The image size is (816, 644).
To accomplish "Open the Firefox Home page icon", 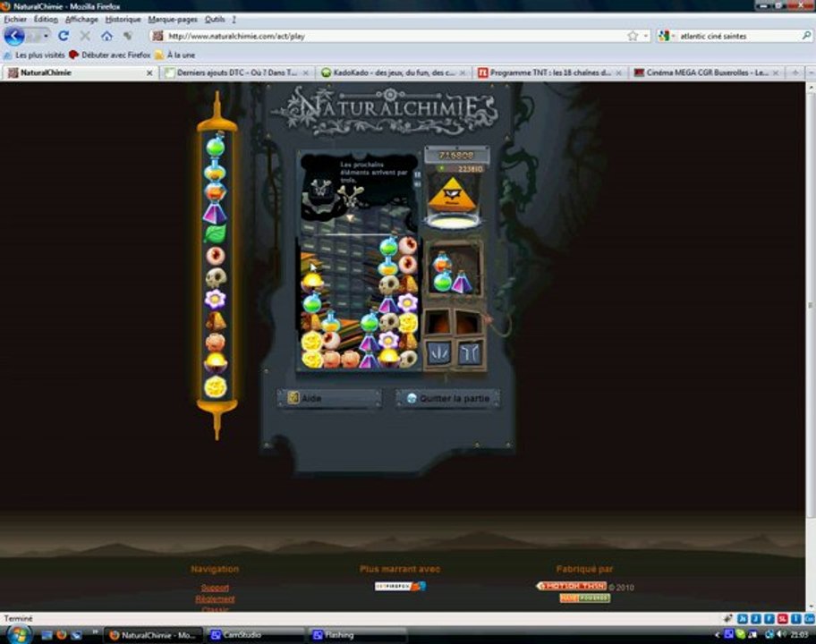I will (106, 36).
